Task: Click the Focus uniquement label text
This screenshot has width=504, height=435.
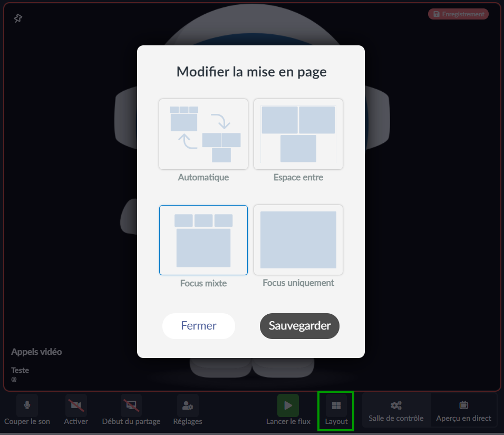Action: click(298, 283)
